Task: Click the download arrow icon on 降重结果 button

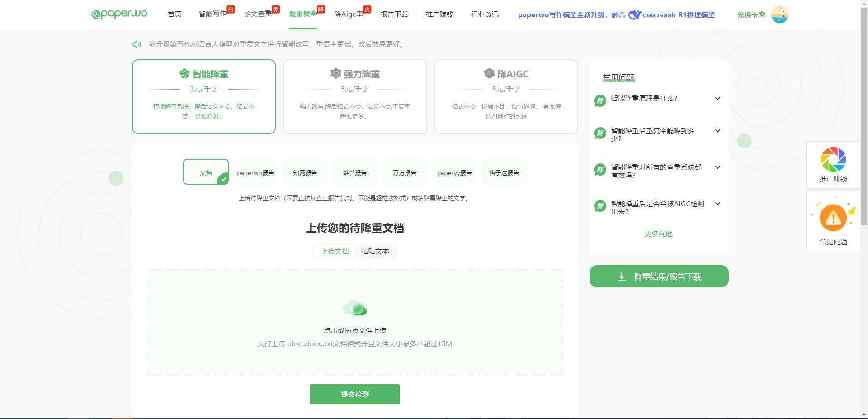Action: coord(622,276)
